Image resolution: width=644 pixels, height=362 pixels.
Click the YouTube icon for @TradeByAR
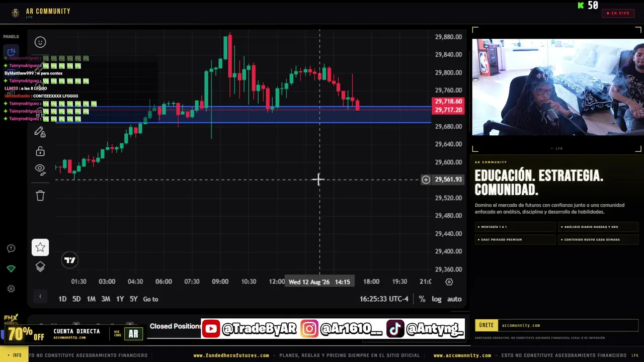click(211, 329)
